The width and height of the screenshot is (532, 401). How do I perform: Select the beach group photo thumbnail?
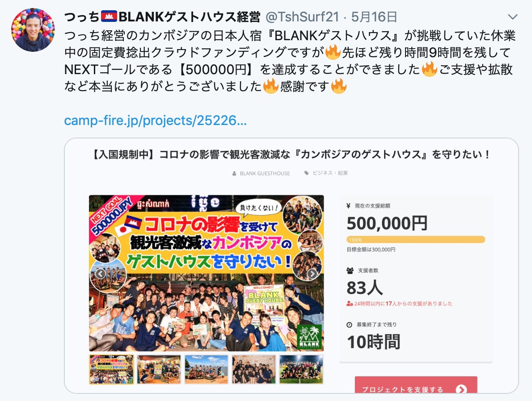(206, 369)
